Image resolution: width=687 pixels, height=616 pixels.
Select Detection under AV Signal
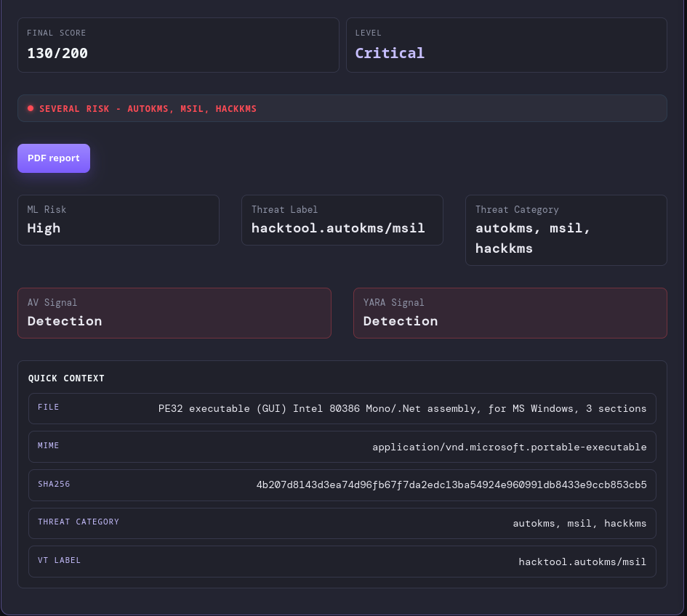pyautogui.click(x=65, y=321)
